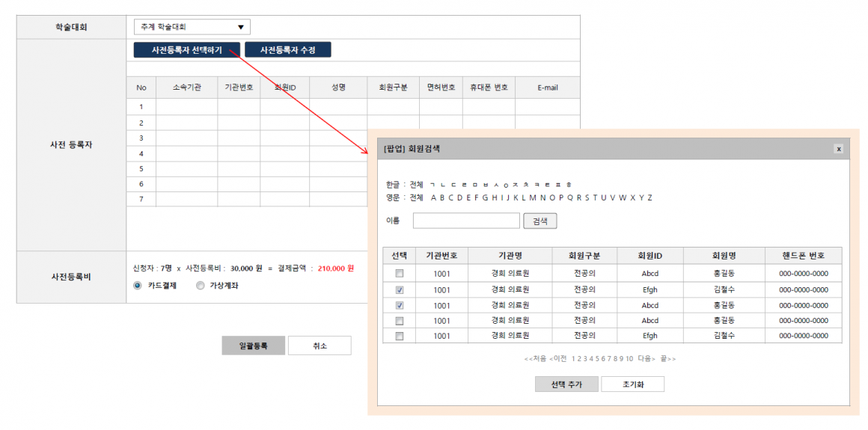
Task: Filter by 한글 전체 link
Action: [416, 184]
